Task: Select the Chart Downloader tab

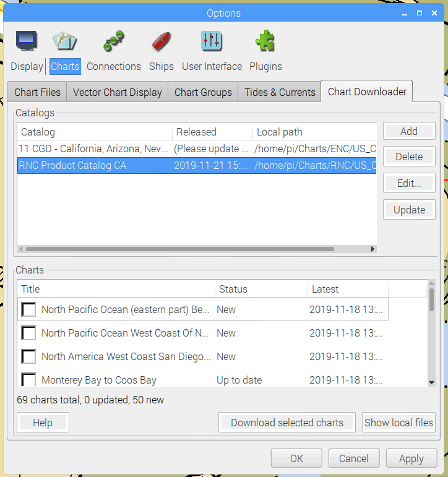Action: pyautogui.click(x=367, y=92)
